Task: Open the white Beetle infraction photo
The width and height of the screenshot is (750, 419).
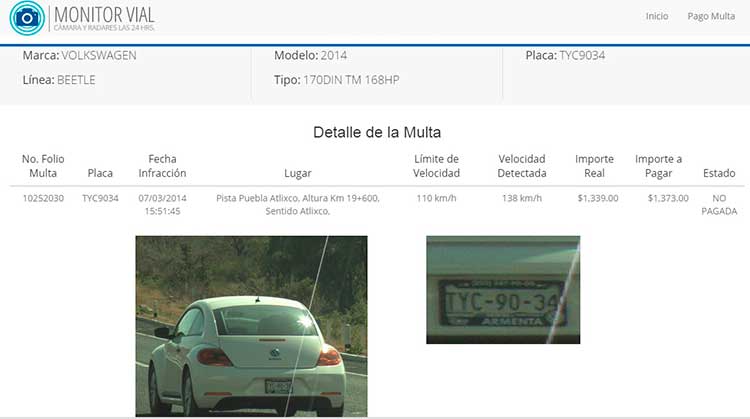Action: coord(252,326)
